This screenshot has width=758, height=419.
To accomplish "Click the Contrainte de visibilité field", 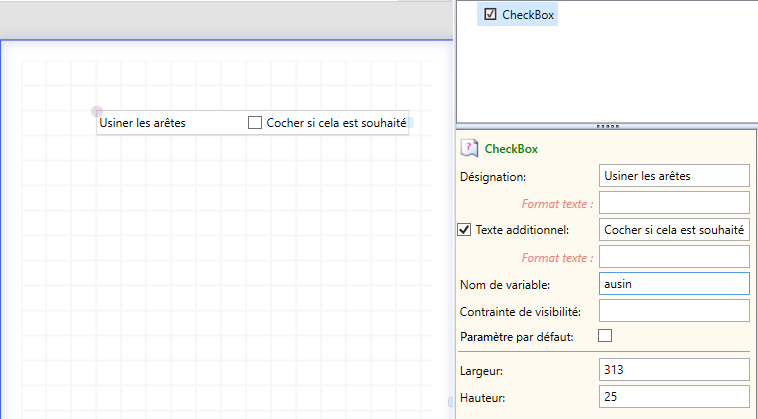I will [x=674, y=311].
